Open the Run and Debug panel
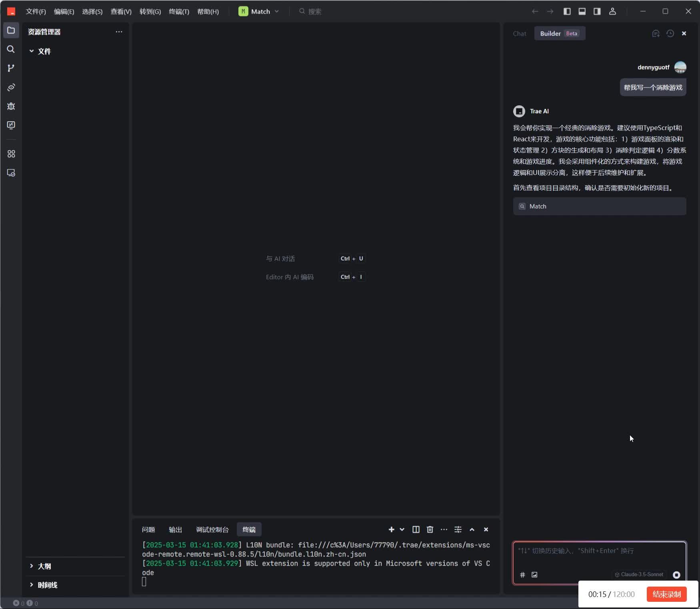Screen dimensions: 700x609 pyautogui.click(x=11, y=106)
